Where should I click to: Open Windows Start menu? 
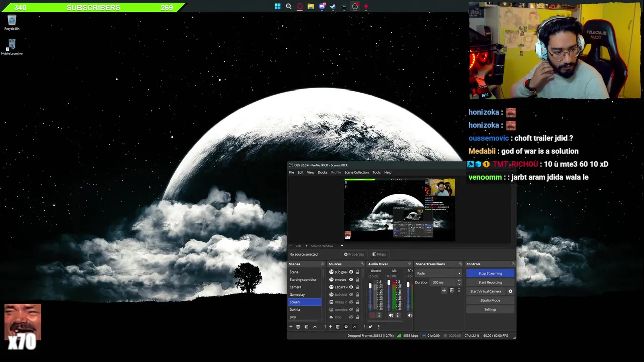tap(278, 6)
